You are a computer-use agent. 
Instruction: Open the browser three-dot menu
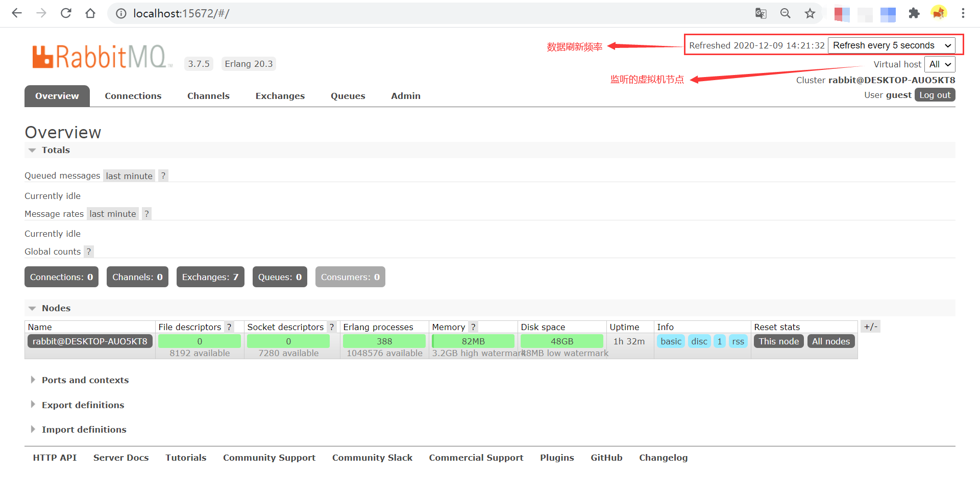[x=963, y=13]
